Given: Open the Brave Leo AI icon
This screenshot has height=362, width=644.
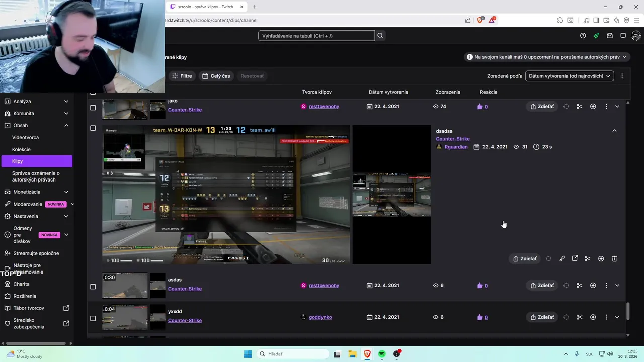Looking at the screenshot, I should click(x=616, y=20).
